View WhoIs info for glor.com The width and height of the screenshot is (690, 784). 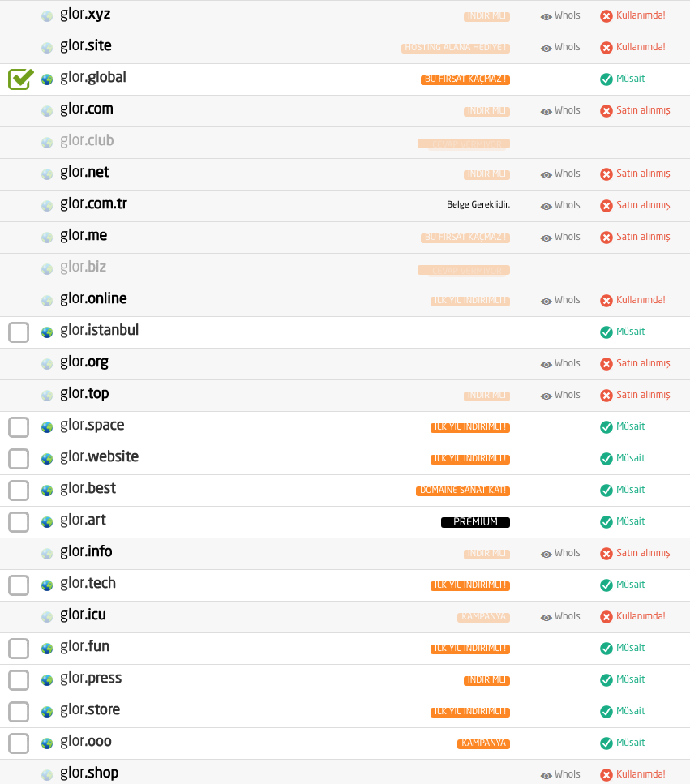tap(560, 111)
